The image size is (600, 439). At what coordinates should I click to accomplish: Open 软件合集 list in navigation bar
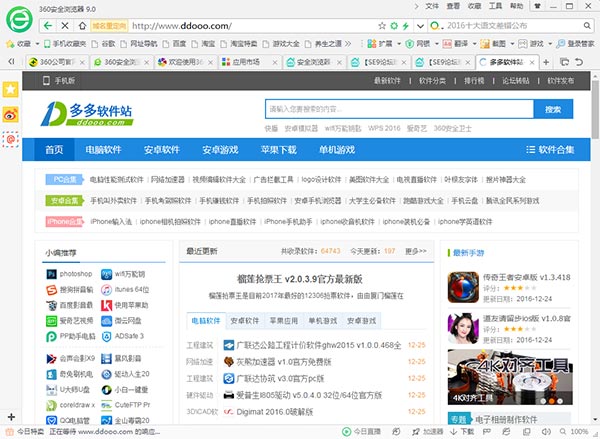pyautogui.click(x=550, y=150)
